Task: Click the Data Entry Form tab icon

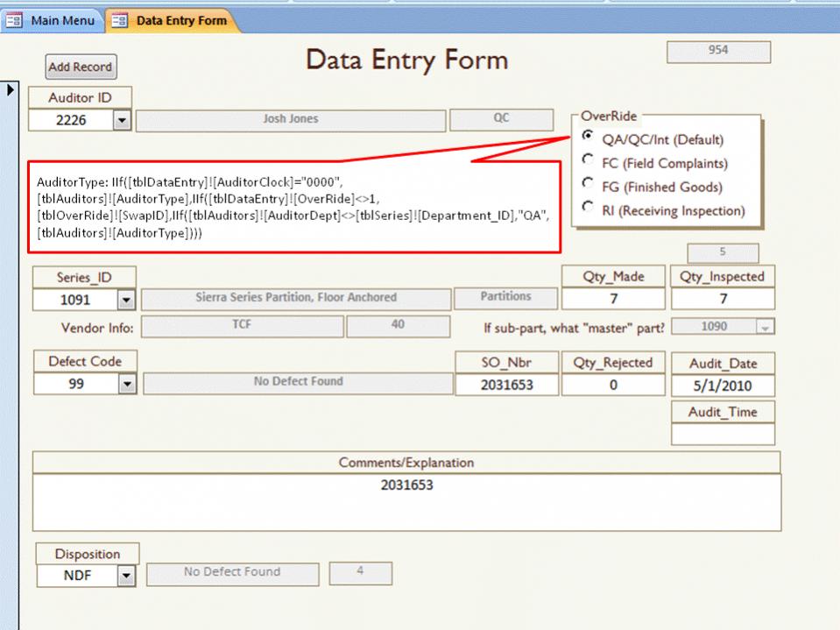Action: (120, 20)
